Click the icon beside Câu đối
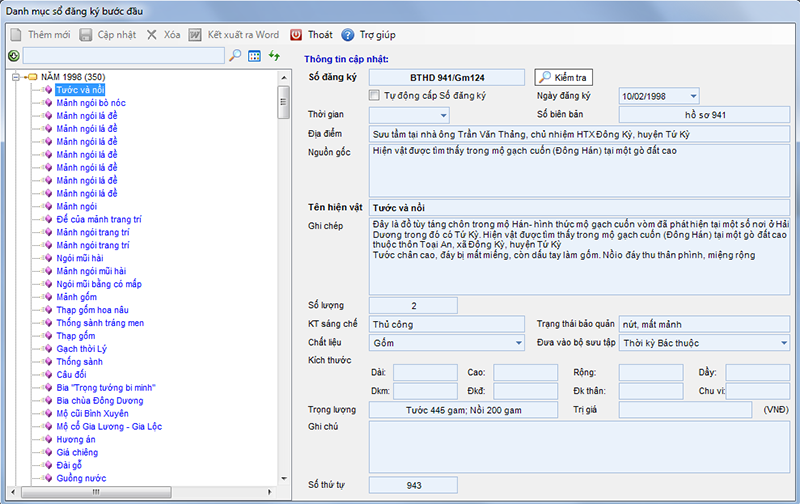Image resolution: width=800 pixels, height=504 pixels. pos(48,374)
